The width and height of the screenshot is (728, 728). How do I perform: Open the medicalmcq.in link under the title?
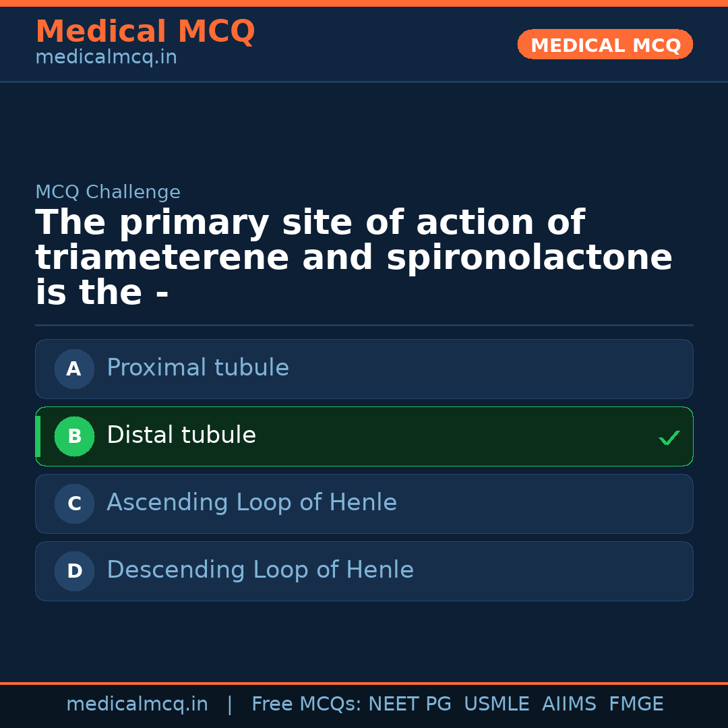[106, 58]
